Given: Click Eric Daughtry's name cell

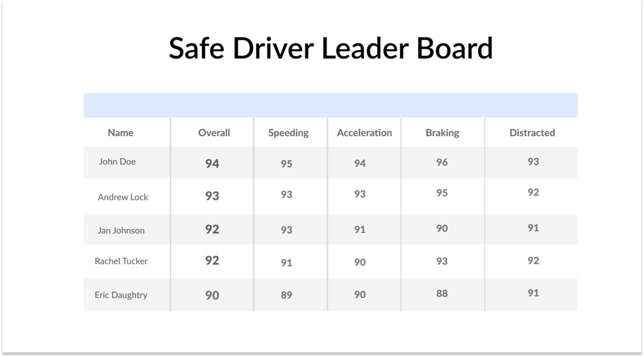Looking at the screenshot, I should pyautogui.click(x=121, y=295).
